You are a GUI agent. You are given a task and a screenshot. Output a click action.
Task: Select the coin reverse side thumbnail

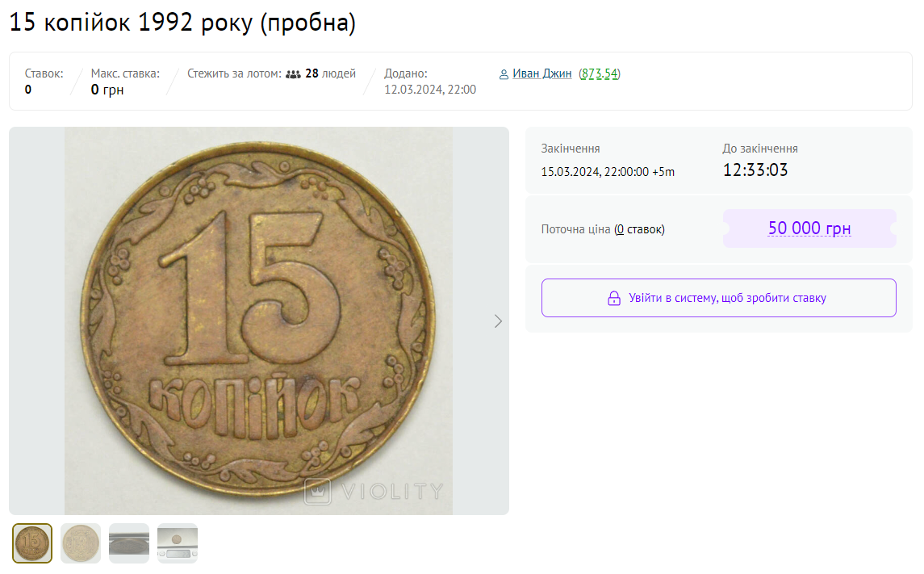pyautogui.click(x=81, y=543)
